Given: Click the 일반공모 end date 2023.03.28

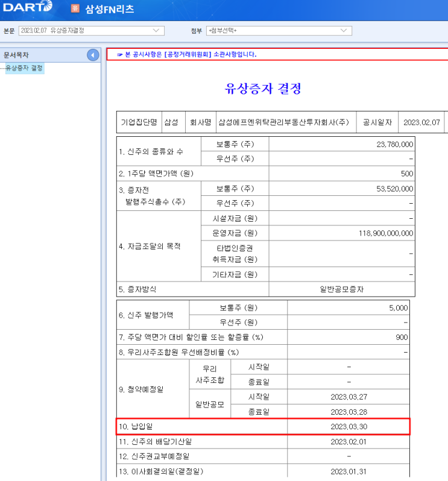Looking at the screenshot, I should point(349,412).
